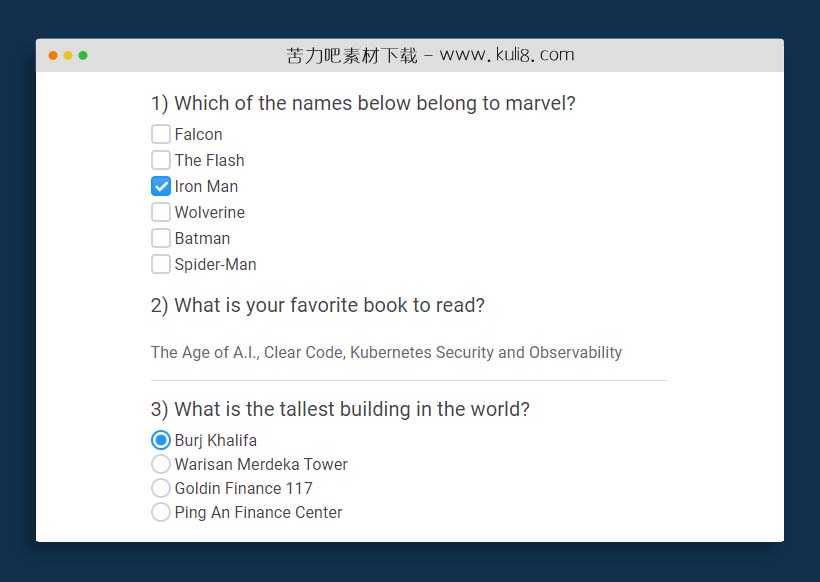The height and width of the screenshot is (582, 820).
Task: Pick the Goldin Finance 117 radio button
Action: (x=160, y=488)
